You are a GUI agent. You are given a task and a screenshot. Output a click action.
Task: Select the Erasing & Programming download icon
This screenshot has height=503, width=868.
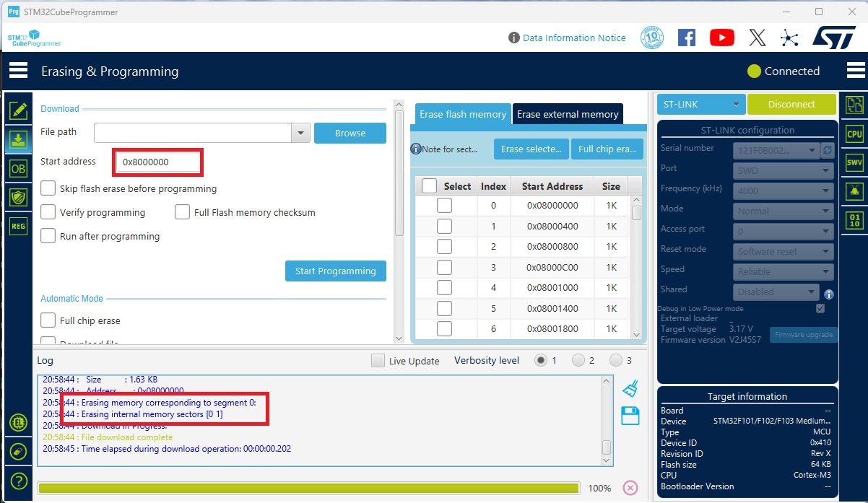click(19, 139)
